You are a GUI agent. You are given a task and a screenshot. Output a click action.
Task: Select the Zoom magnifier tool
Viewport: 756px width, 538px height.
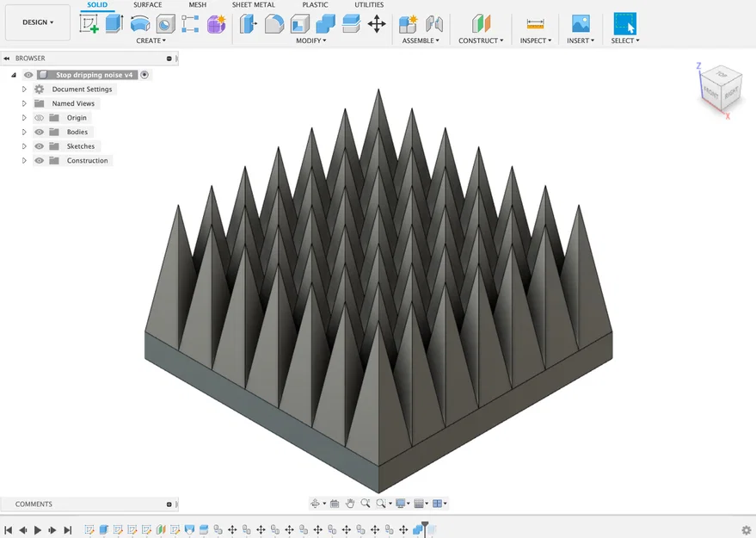pos(366,504)
